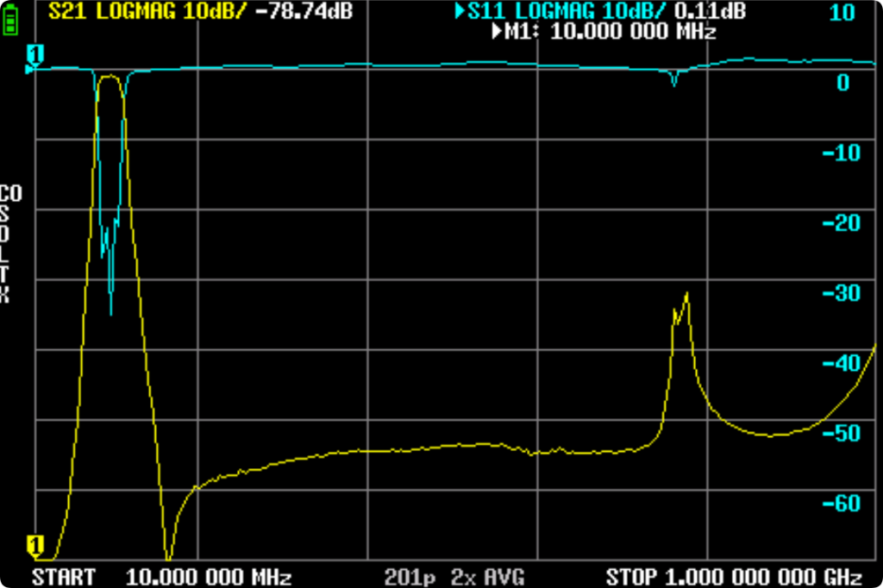Screen dimensions: 883x588
Task: Click the 0.11dB S11 marker value
Action: [709, 11]
